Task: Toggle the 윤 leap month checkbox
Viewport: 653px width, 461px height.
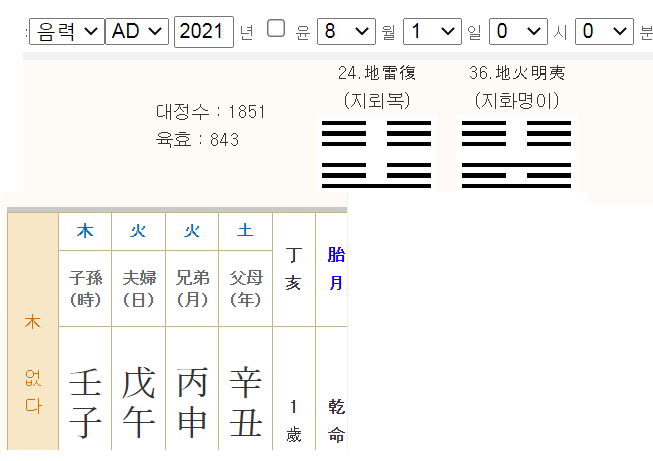Action: [276, 29]
